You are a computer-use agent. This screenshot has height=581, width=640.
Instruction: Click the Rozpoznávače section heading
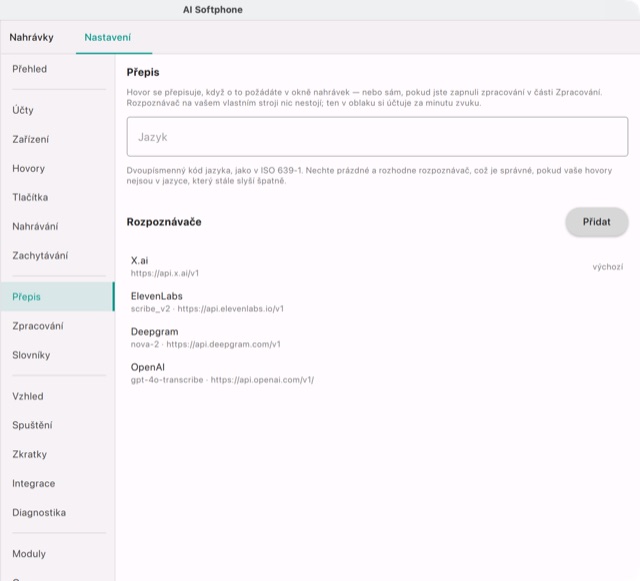tap(164, 222)
